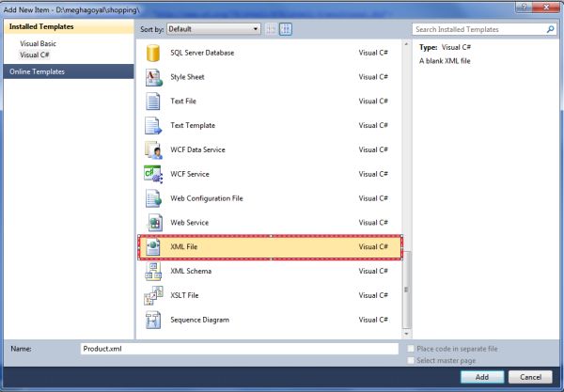This screenshot has height=392, width=564.
Task: Click the XSLT File template icon
Action: [x=153, y=295]
